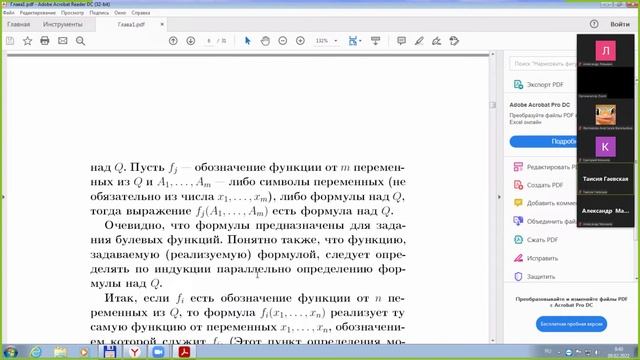The image size is (640, 360).
Task: Expand the left navigation pane arrow
Action: coord(3,197)
